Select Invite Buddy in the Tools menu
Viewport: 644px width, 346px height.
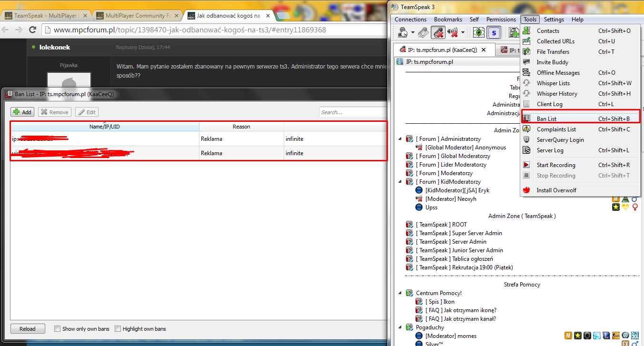coord(581,62)
